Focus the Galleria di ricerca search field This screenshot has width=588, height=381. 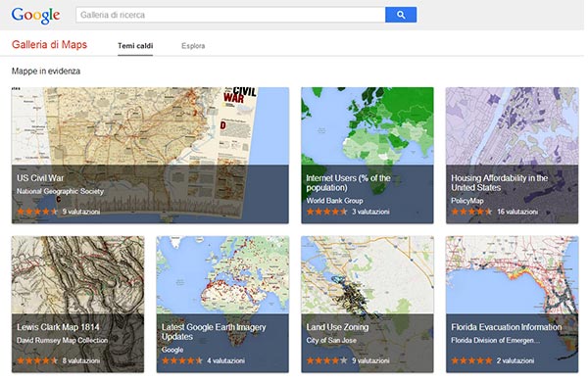[x=230, y=15]
